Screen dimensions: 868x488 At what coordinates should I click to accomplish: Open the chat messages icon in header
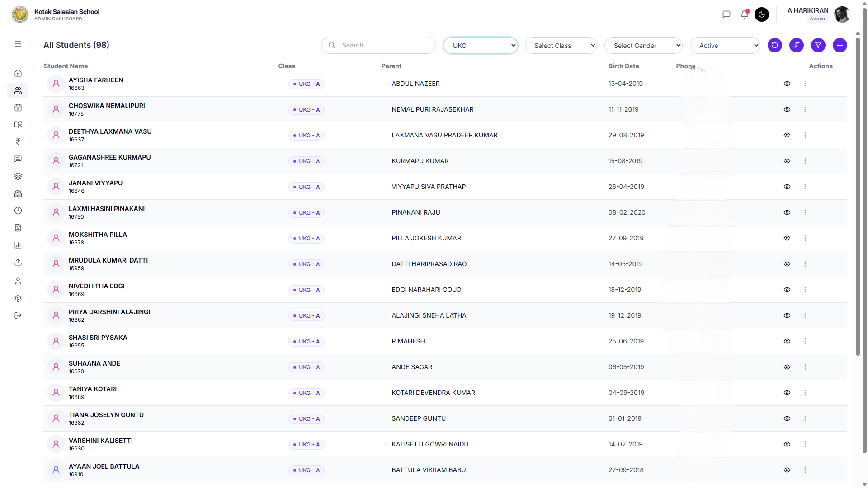click(x=726, y=14)
